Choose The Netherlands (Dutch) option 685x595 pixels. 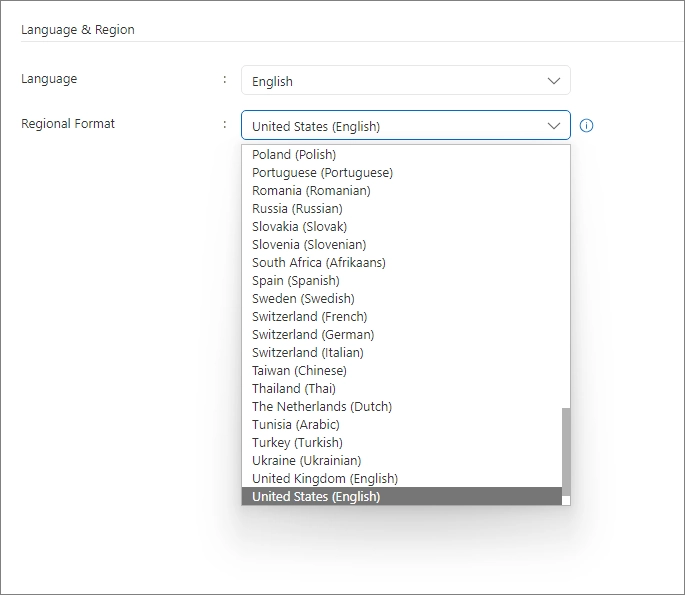(x=321, y=407)
